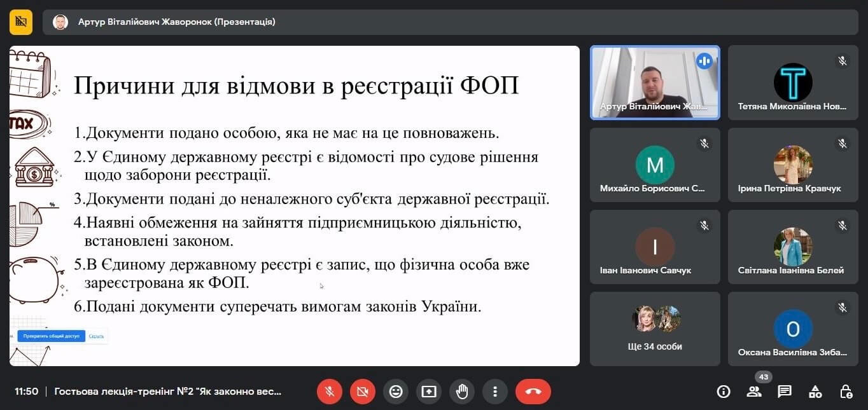868x410 pixels.
Task: Raise hand using the hand icon
Action: 462,392
